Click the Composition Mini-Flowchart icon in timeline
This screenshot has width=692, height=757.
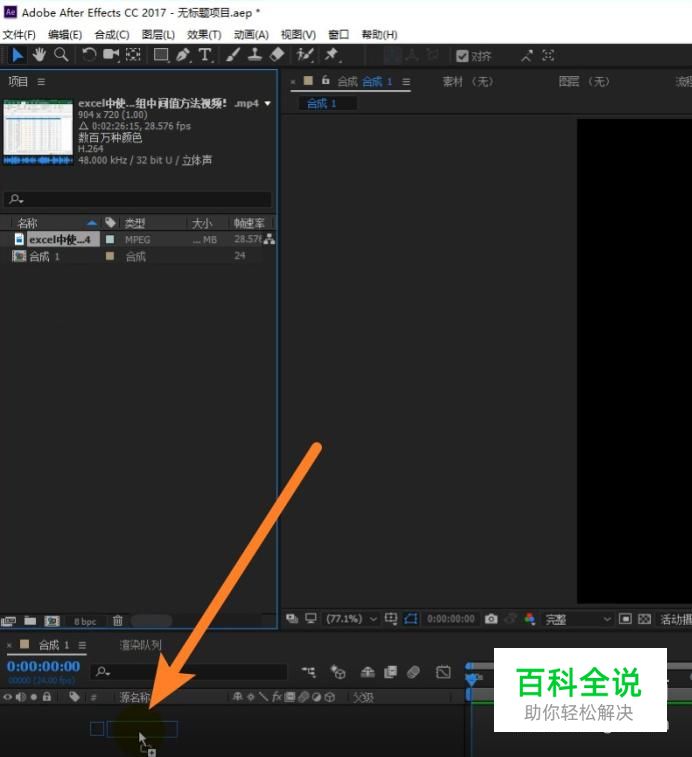click(x=308, y=672)
